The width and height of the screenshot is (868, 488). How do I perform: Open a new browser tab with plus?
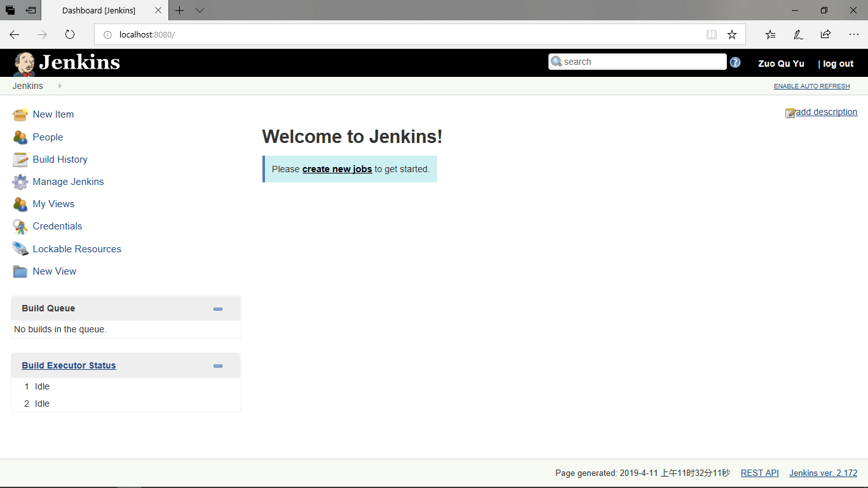click(x=180, y=10)
